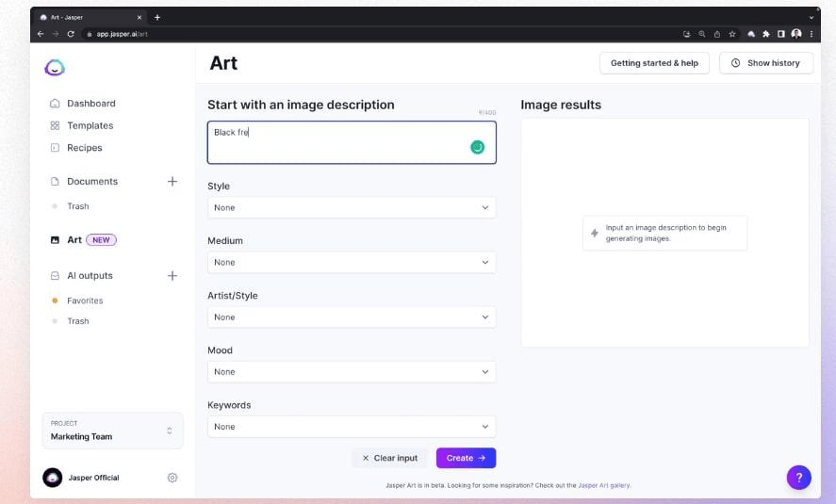Open settings gear next to Jasper Official
Screen dimensions: 836x504
[172, 478]
